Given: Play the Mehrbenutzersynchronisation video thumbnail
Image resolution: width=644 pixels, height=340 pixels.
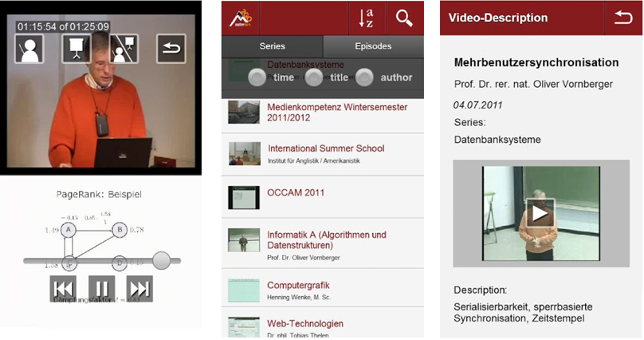Looking at the screenshot, I should pyautogui.click(x=540, y=213).
